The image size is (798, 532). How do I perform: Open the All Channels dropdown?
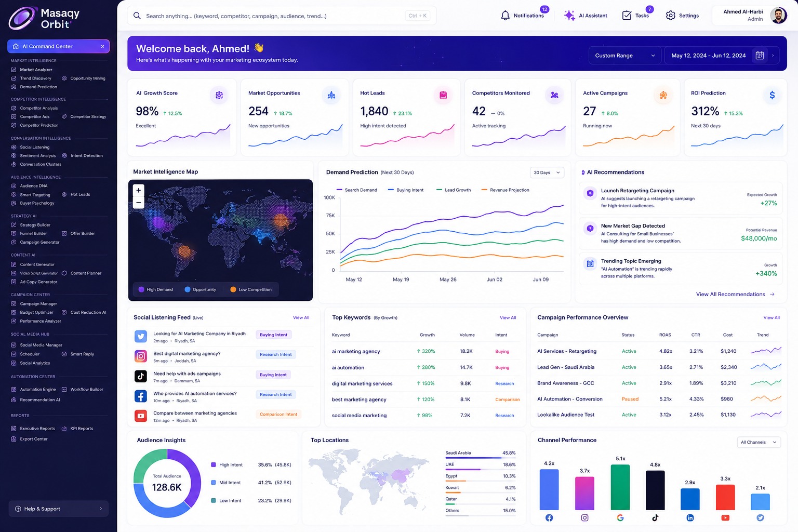759,442
